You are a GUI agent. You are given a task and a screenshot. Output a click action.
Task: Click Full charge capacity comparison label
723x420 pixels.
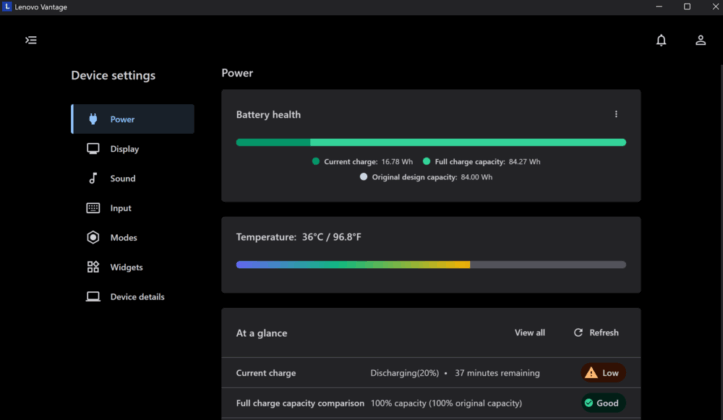(x=300, y=403)
